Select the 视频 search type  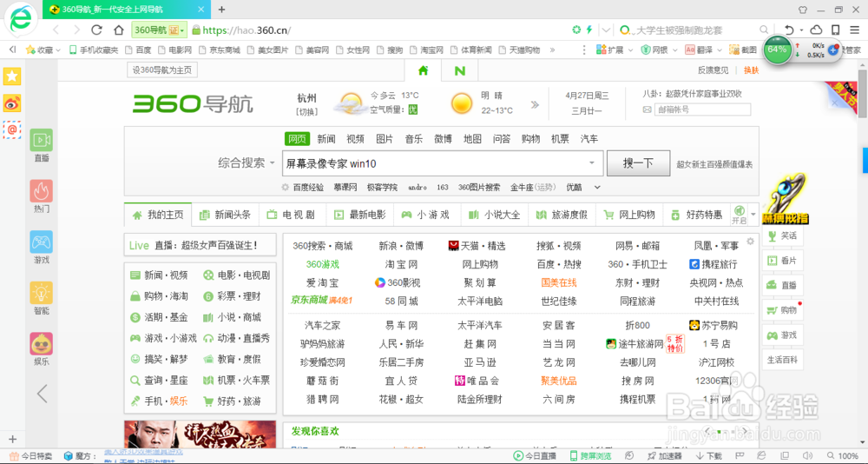point(355,138)
